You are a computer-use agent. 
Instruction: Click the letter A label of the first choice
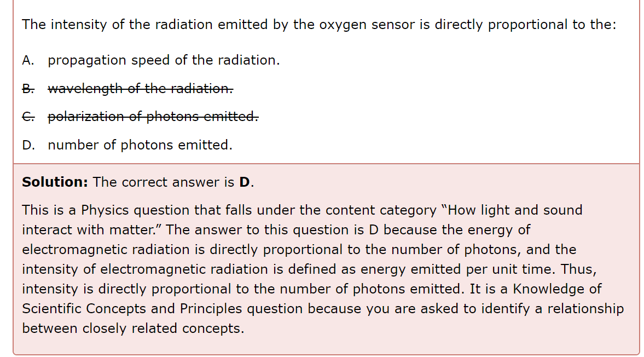[28, 60]
